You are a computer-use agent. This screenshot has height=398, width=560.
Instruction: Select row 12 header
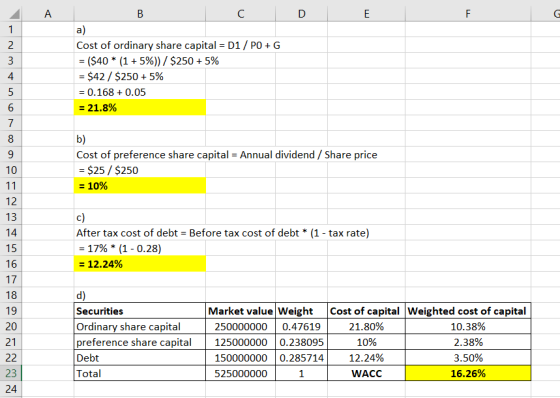click(11, 201)
